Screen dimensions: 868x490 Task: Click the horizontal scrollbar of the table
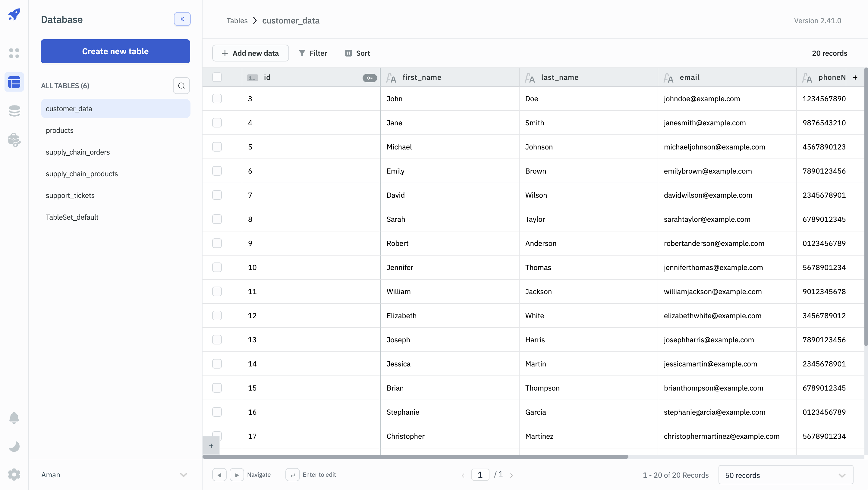(415, 457)
